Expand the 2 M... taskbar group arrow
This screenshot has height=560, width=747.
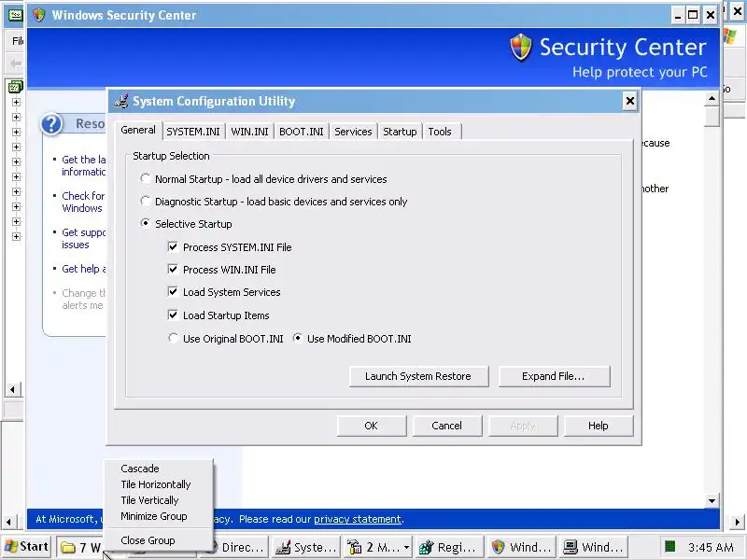(x=406, y=547)
